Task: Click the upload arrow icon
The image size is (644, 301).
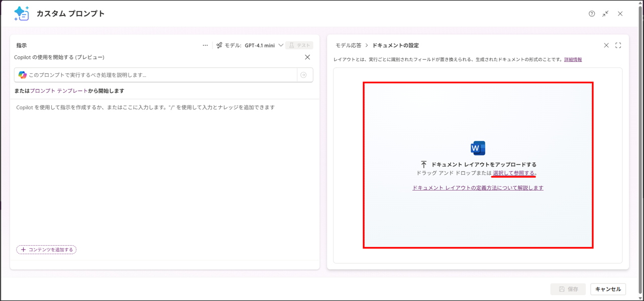Action: pyautogui.click(x=423, y=165)
